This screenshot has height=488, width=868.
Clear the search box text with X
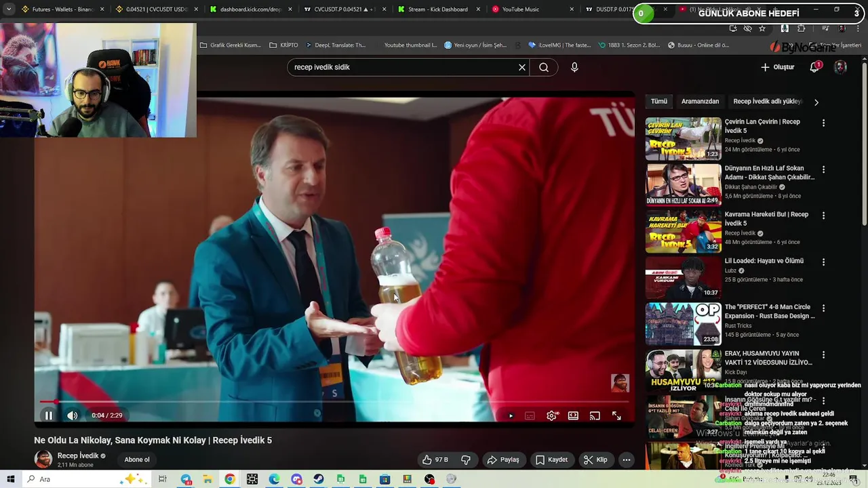[x=522, y=67]
